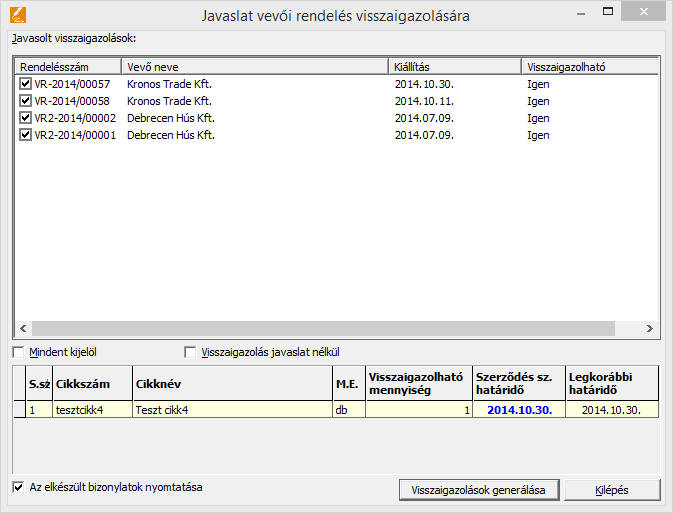The width and height of the screenshot is (673, 513).
Task: Click the right arrow of horizontal scrollbar
Action: tap(650, 328)
